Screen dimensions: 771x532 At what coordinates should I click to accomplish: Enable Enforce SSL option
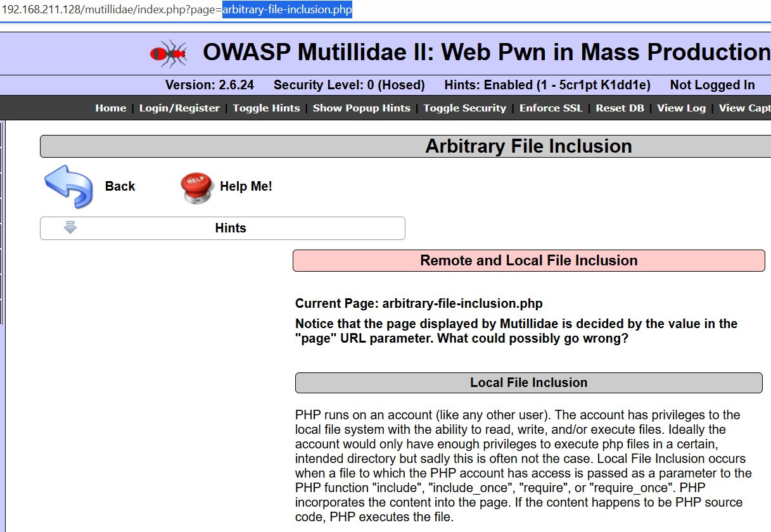coord(551,108)
